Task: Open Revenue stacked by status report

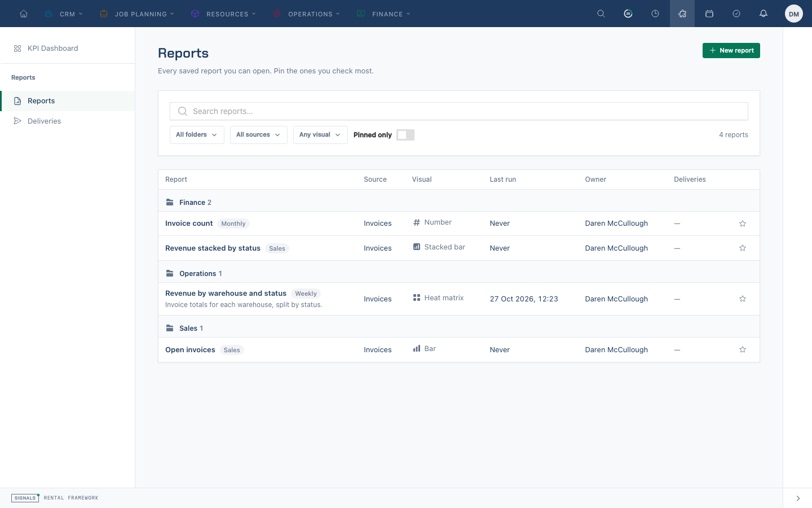Action: 213,248
